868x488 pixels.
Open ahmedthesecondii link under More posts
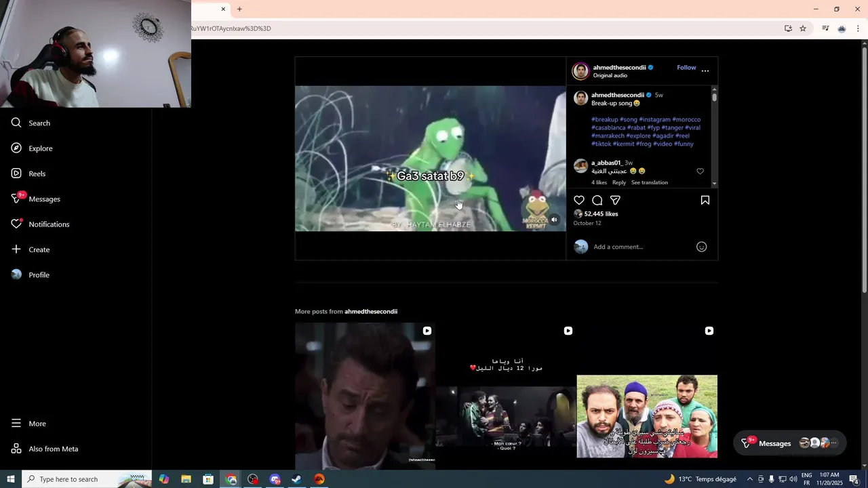pyautogui.click(x=371, y=311)
